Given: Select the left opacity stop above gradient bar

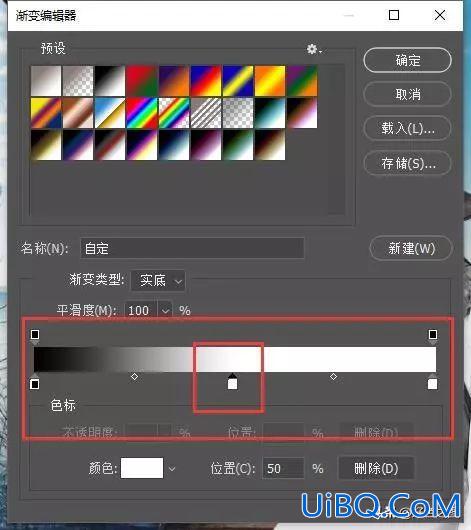Looking at the screenshot, I should pyautogui.click(x=35, y=336).
